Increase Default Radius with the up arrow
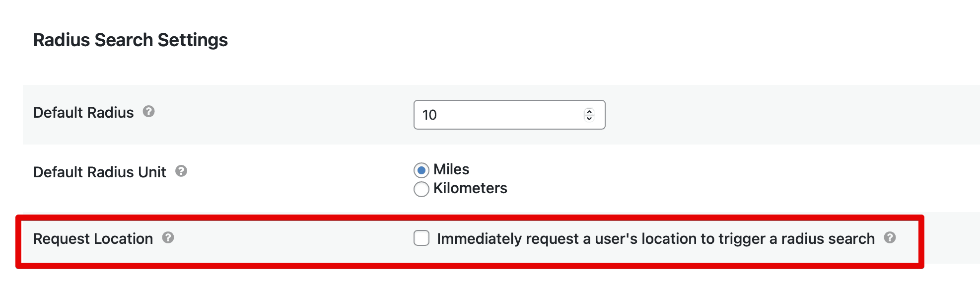The height and width of the screenshot is (294, 980). click(x=589, y=111)
